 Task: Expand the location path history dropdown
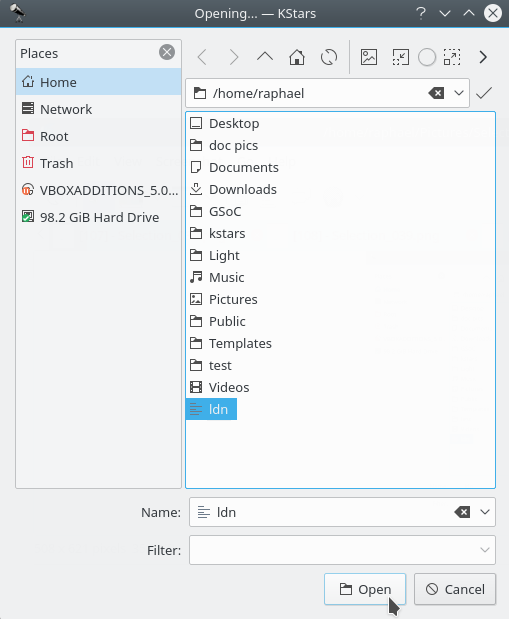click(459, 94)
